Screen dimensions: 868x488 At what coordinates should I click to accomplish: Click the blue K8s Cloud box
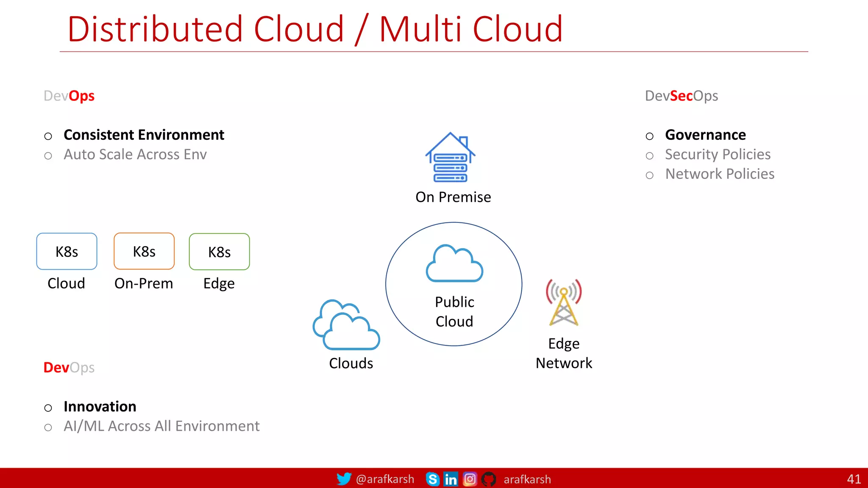67,252
